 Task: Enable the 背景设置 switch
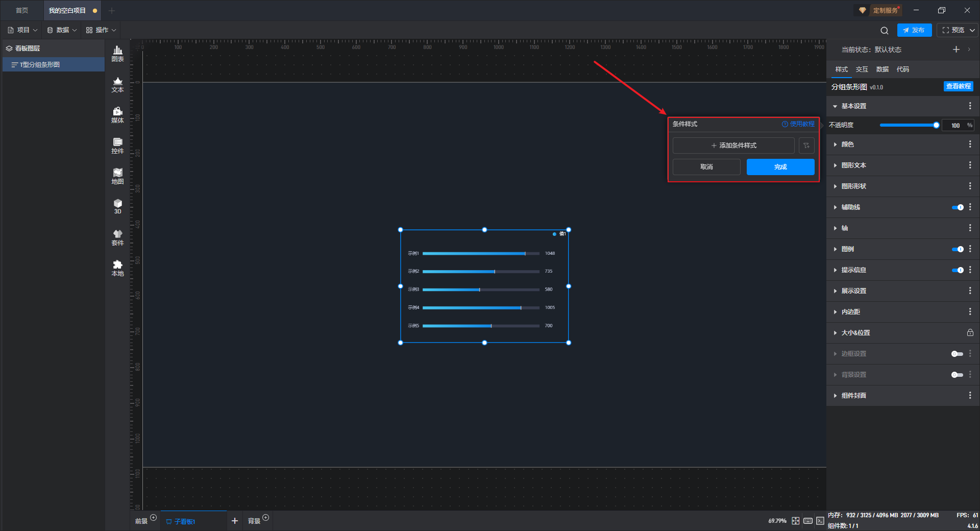pyautogui.click(x=958, y=375)
